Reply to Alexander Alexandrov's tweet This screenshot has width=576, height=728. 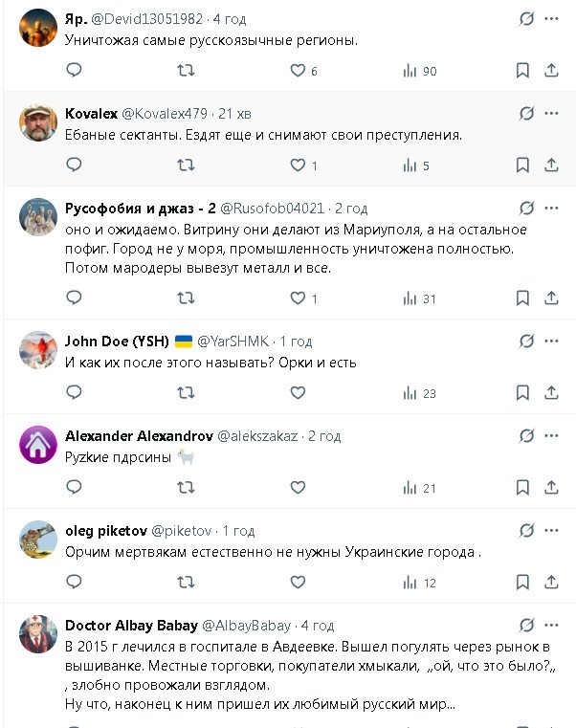[74, 488]
